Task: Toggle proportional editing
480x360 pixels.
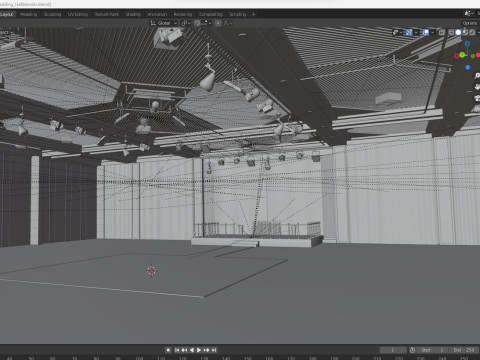Action: 218,23
